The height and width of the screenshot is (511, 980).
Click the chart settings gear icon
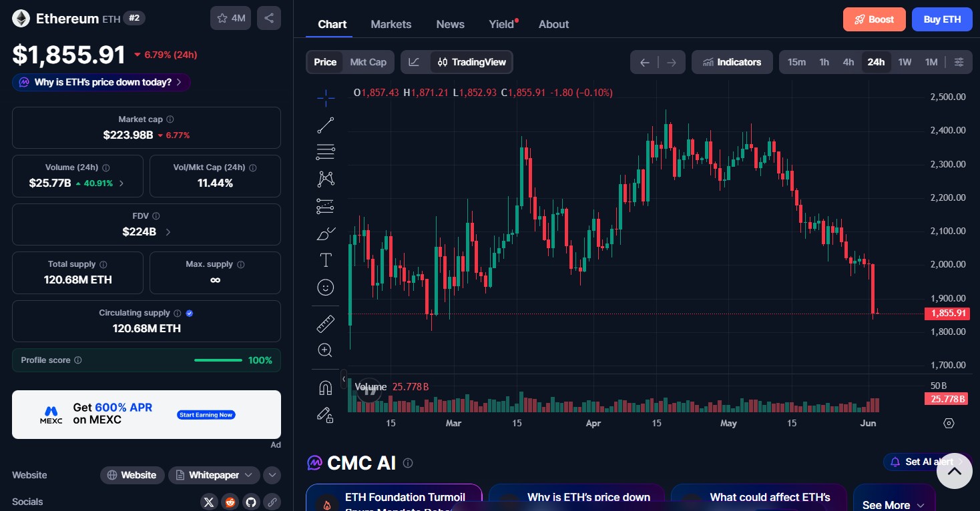[x=949, y=423]
